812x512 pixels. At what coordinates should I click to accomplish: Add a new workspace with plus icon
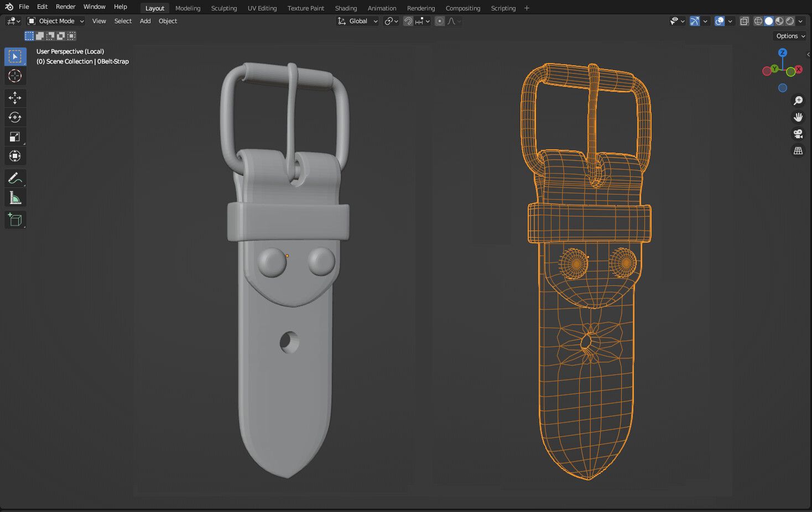click(x=527, y=8)
